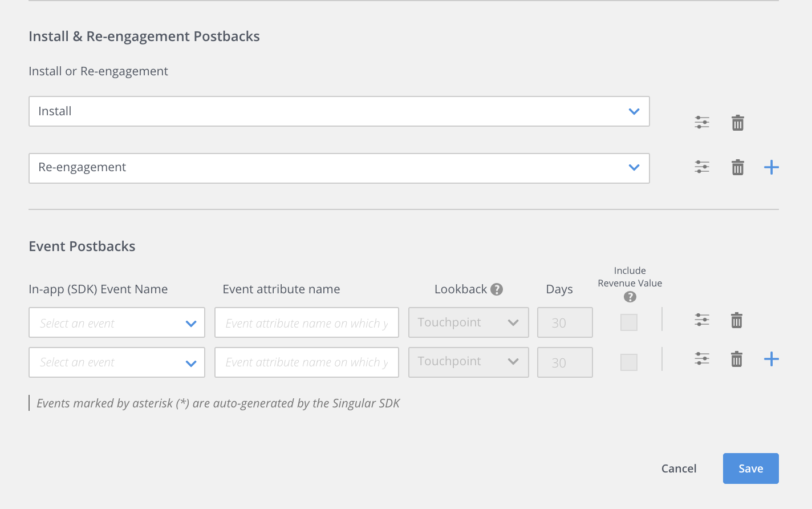Click the asterisk note about Singular SDK

point(218,403)
